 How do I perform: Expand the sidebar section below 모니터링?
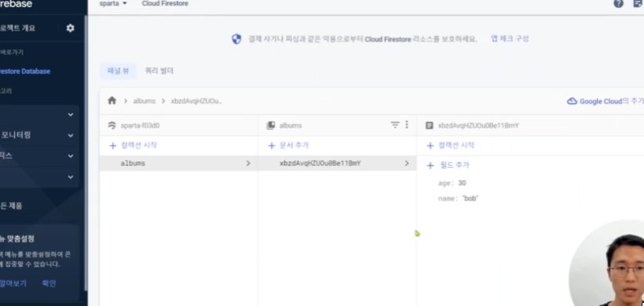[x=71, y=156]
